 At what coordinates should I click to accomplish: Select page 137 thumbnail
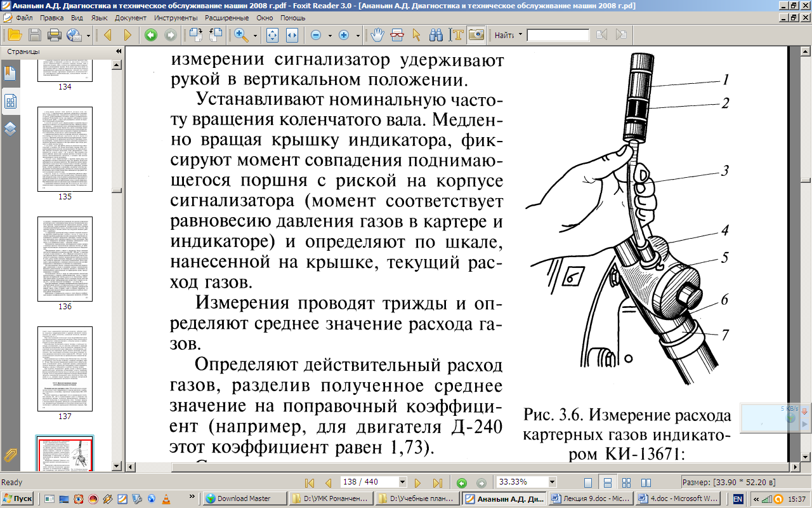click(65, 369)
